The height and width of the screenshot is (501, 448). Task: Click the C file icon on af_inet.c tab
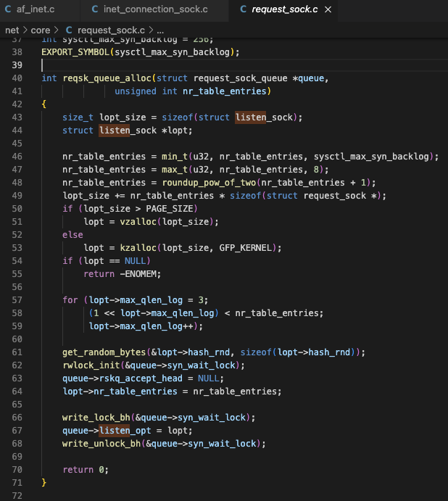click(x=8, y=9)
